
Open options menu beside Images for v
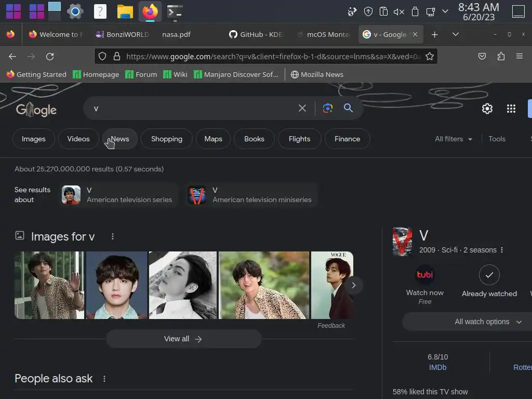click(x=113, y=236)
